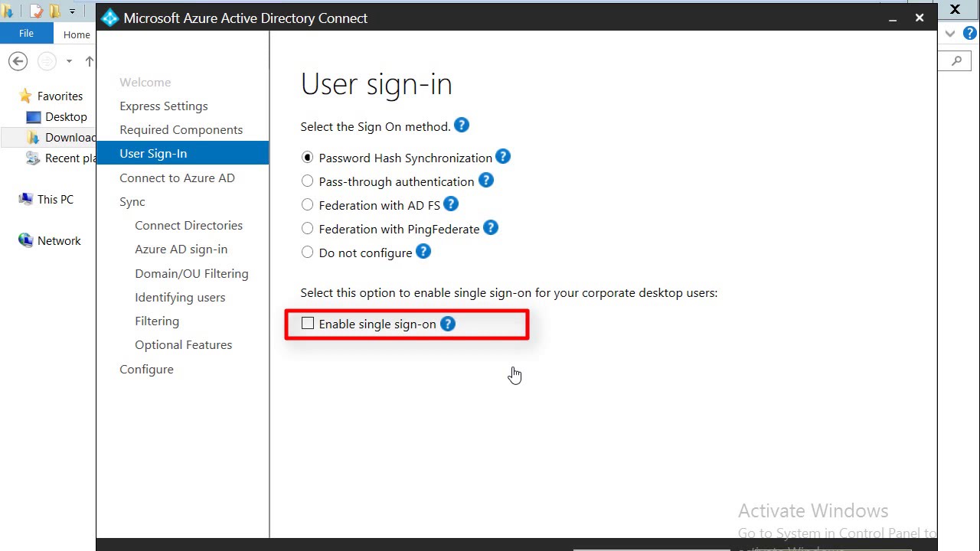
Task: Go to Configure step in wizard
Action: tap(146, 369)
